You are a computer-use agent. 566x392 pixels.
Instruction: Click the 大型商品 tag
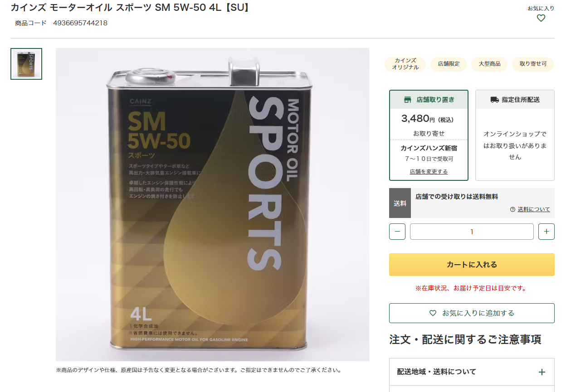coord(489,64)
